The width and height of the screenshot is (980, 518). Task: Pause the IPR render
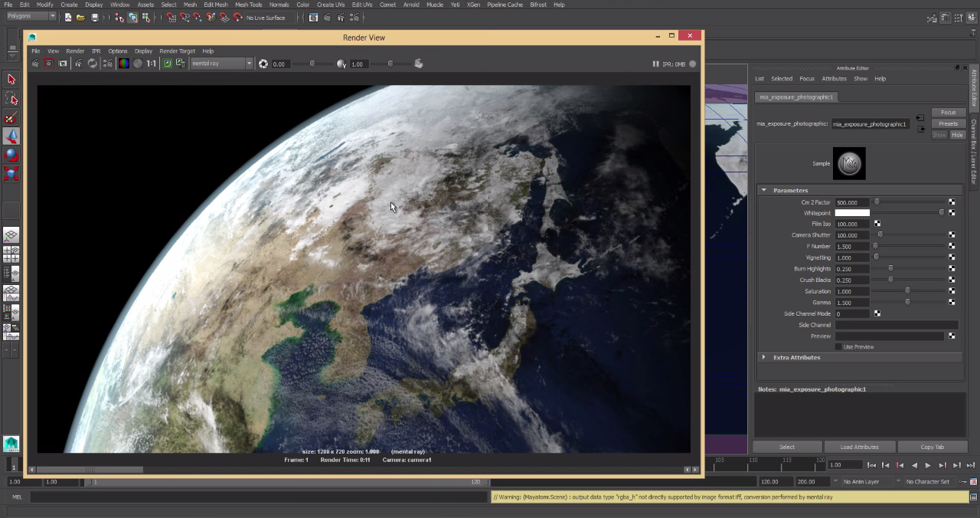click(655, 64)
